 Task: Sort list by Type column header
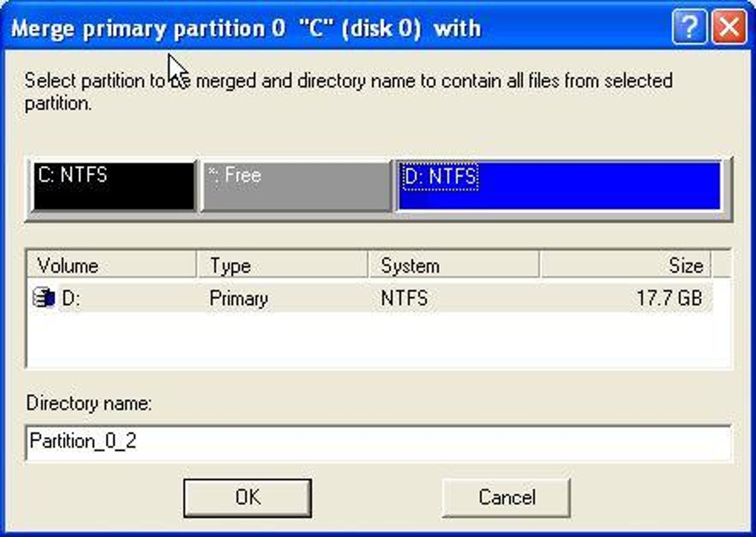(282, 266)
